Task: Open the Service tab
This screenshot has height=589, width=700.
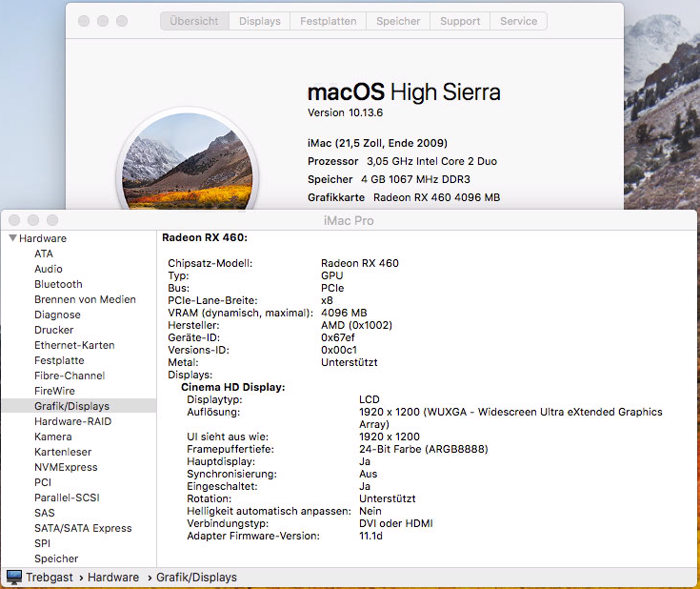Action: click(519, 21)
